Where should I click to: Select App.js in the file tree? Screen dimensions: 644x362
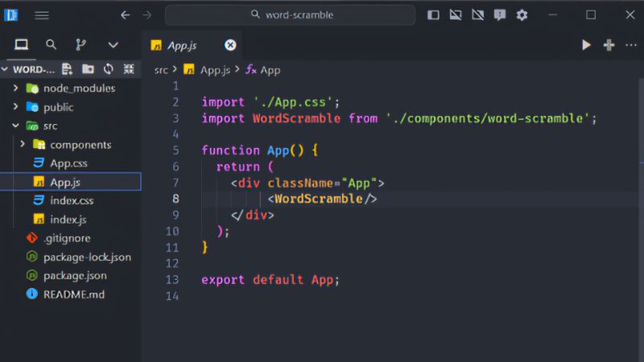point(71,182)
